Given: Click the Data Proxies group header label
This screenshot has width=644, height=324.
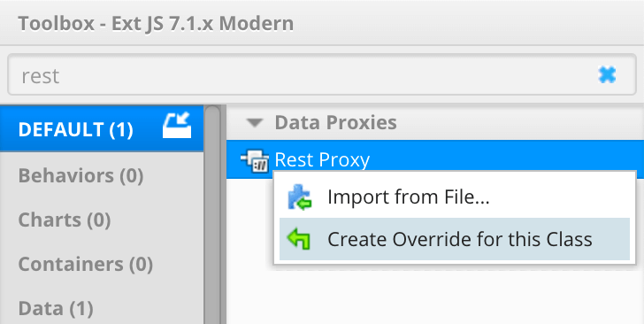Looking at the screenshot, I should (335, 122).
